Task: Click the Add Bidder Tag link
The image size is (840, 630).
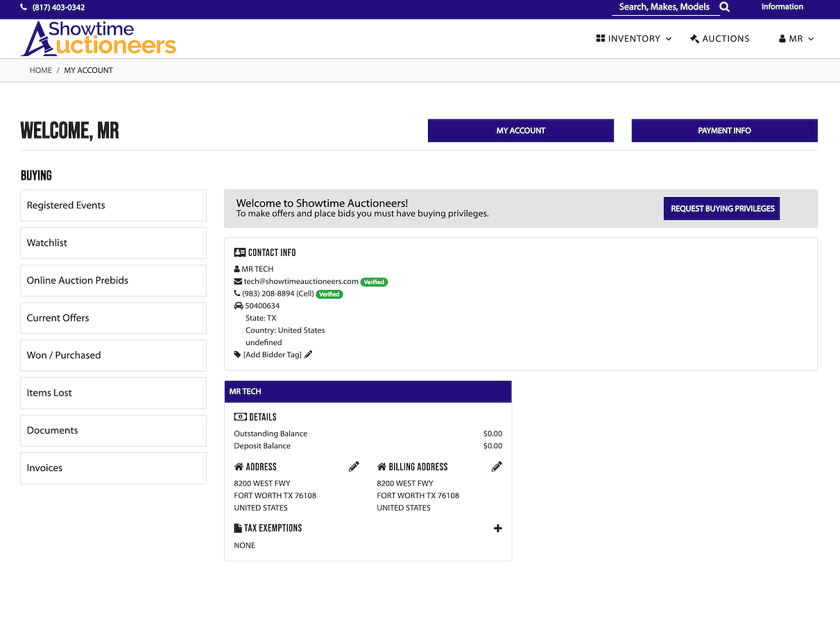Action: pos(272,355)
